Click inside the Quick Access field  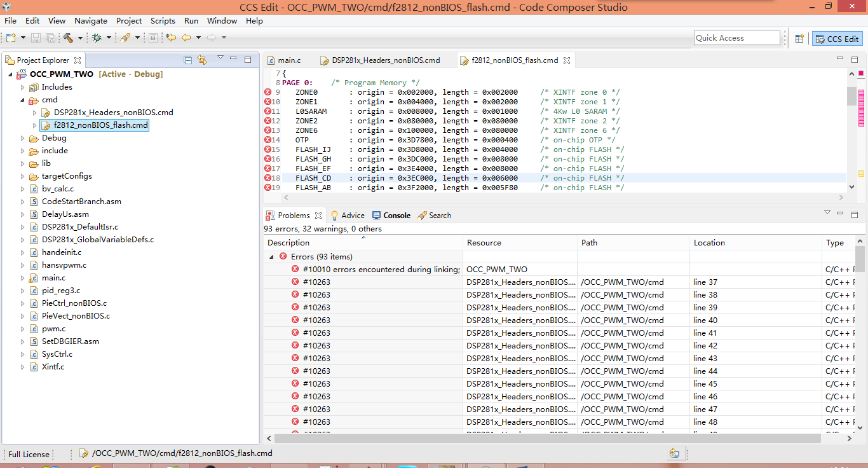pyautogui.click(x=736, y=38)
